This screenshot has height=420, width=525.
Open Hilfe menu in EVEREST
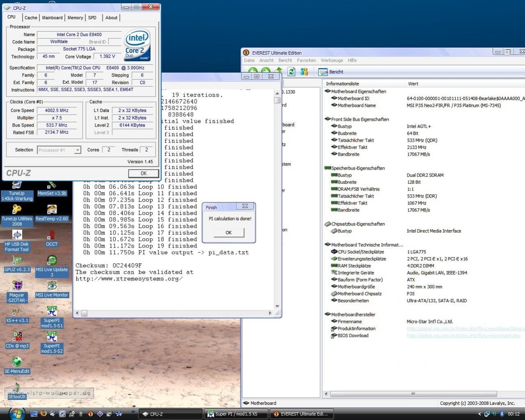coord(352,60)
